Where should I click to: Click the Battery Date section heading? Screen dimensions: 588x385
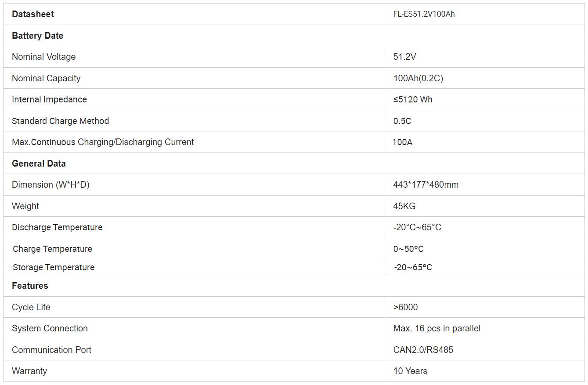click(37, 36)
